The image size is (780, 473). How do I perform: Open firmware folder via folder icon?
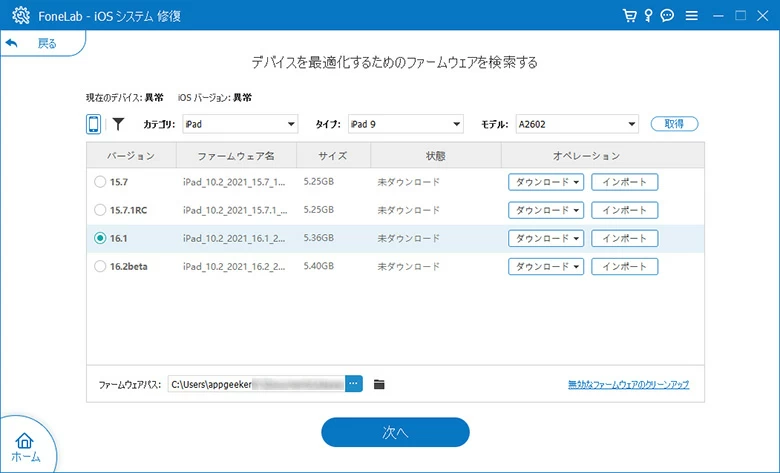click(x=379, y=384)
